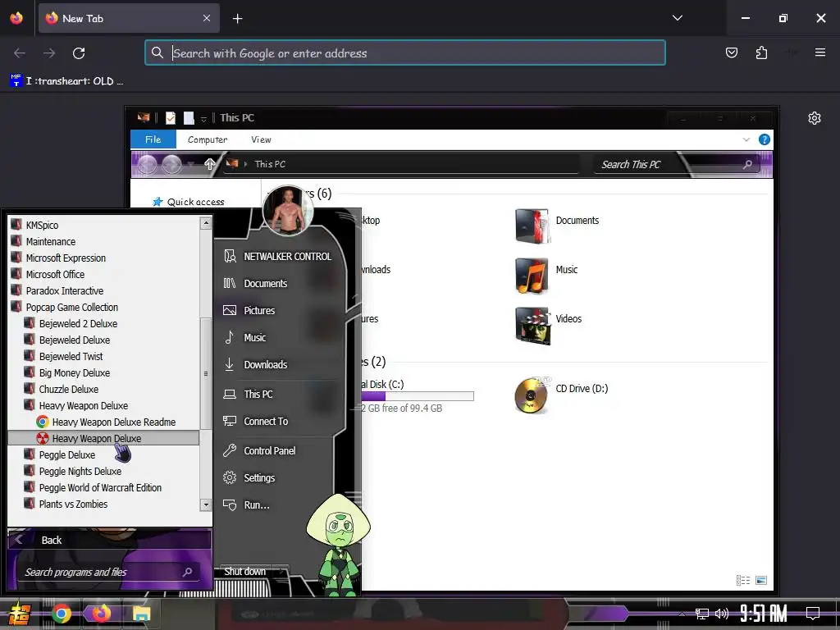Open the Music folder in This PC

[x=547, y=276]
